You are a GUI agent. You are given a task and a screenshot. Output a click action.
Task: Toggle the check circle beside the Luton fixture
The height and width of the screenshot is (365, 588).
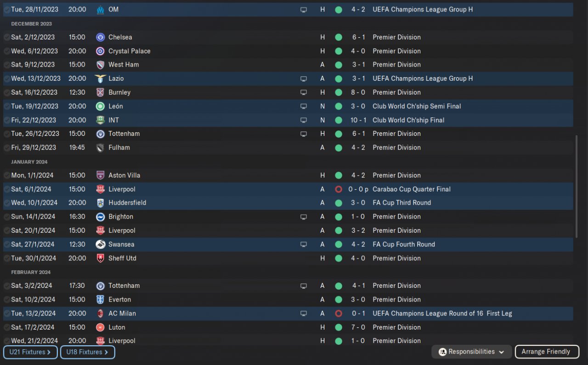[x=7, y=327]
